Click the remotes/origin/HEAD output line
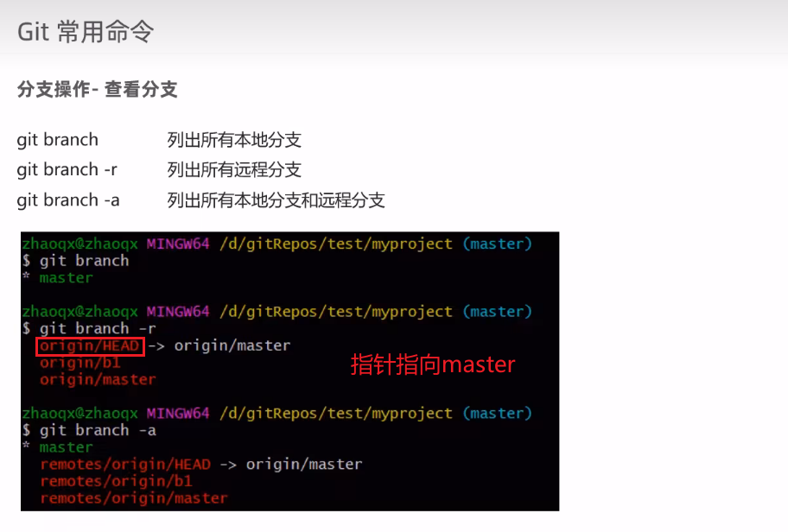The height and width of the screenshot is (532, 788). coord(128,464)
